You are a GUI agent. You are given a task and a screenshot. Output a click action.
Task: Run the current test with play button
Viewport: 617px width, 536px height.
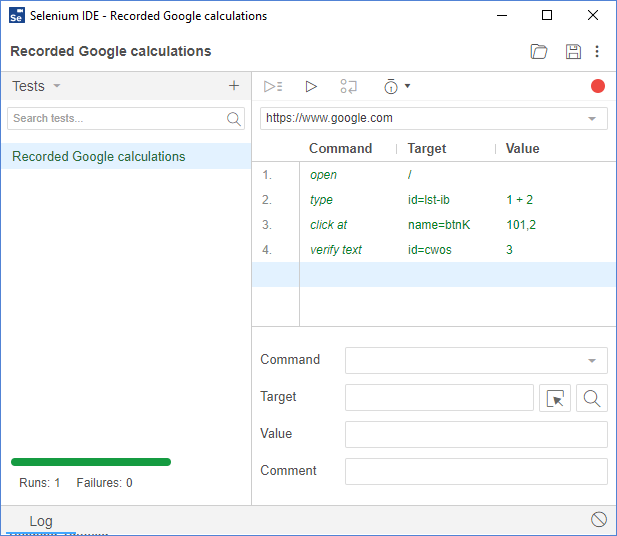click(311, 86)
